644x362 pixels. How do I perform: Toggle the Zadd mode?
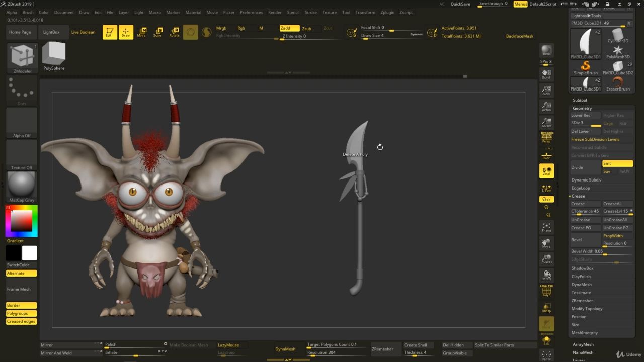click(289, 28)
